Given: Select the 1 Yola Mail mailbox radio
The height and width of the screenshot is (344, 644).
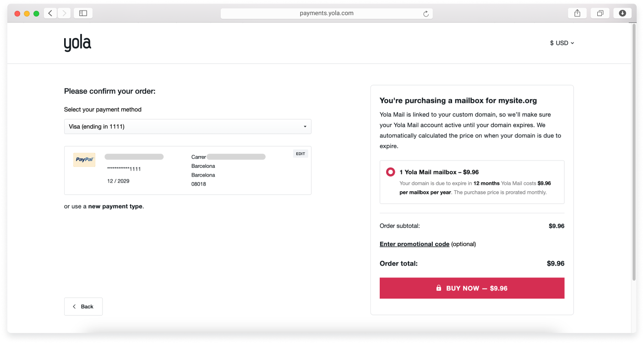Looking at the screenshot, I should [x=390, y=172].
